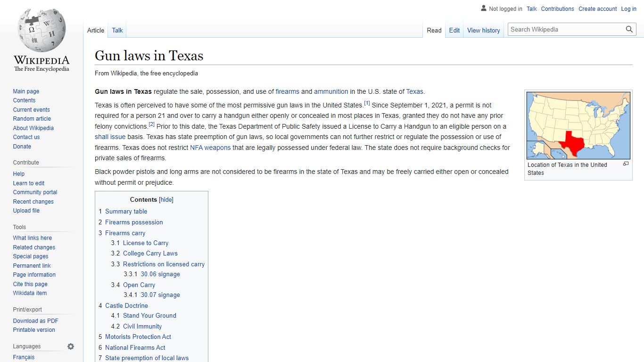View Recent changes
Screen dimensions: 644x362
pos(33,202)
